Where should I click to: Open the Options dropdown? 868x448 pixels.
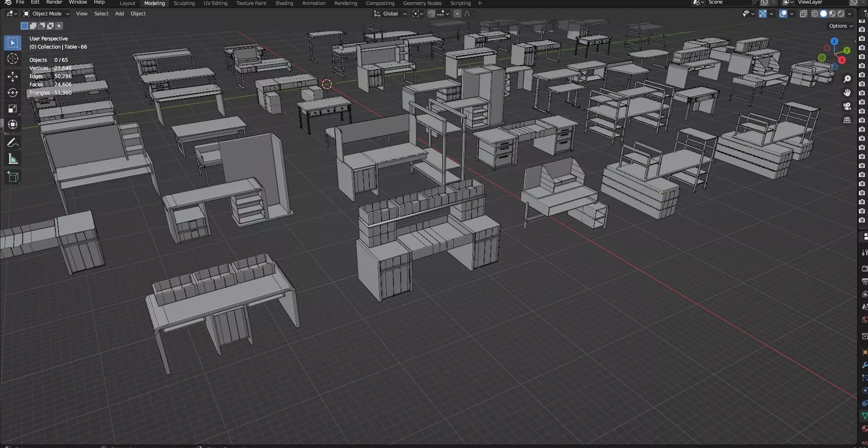[841, 26]
